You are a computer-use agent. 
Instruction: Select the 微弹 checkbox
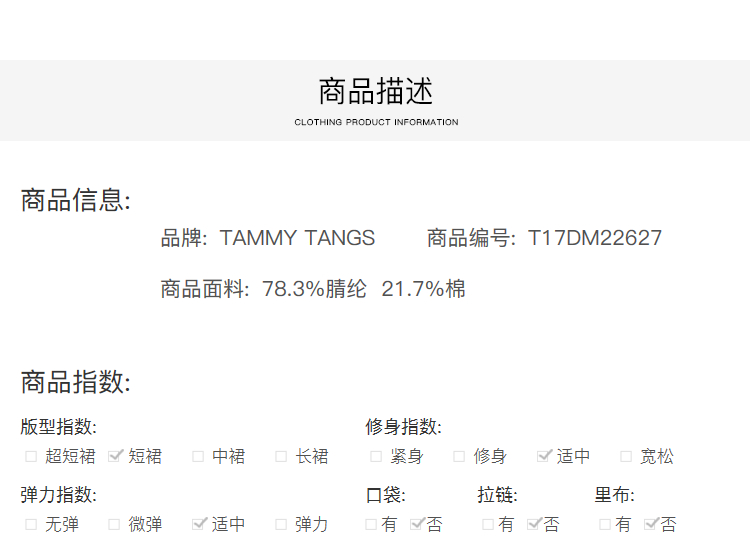click(114, 524)
